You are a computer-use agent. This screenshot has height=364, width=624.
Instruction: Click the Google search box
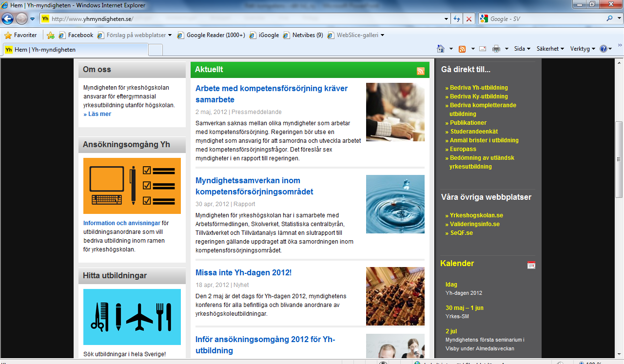click(541, 19)
